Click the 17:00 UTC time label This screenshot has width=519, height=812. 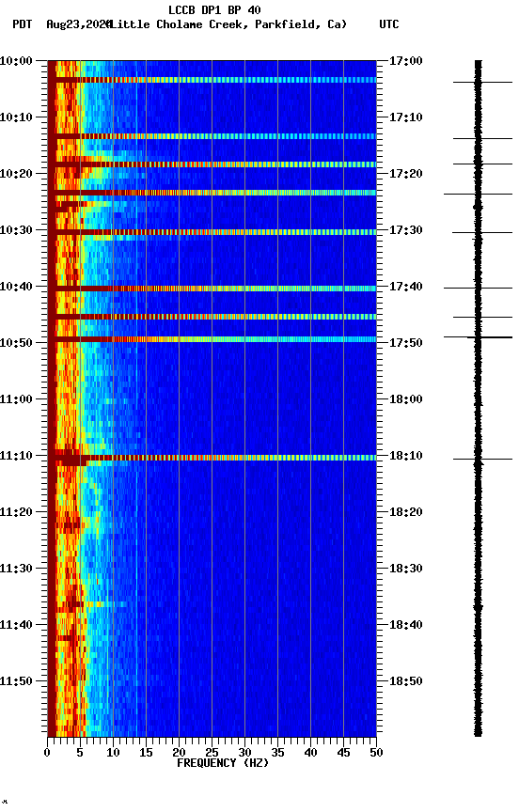point(405,61)
